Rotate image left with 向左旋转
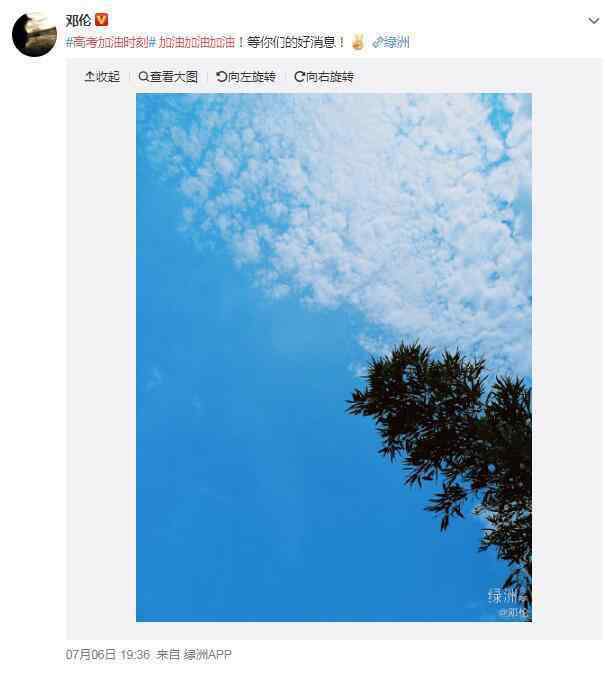This screenshot has height=679, width=605. coord(246,77)
